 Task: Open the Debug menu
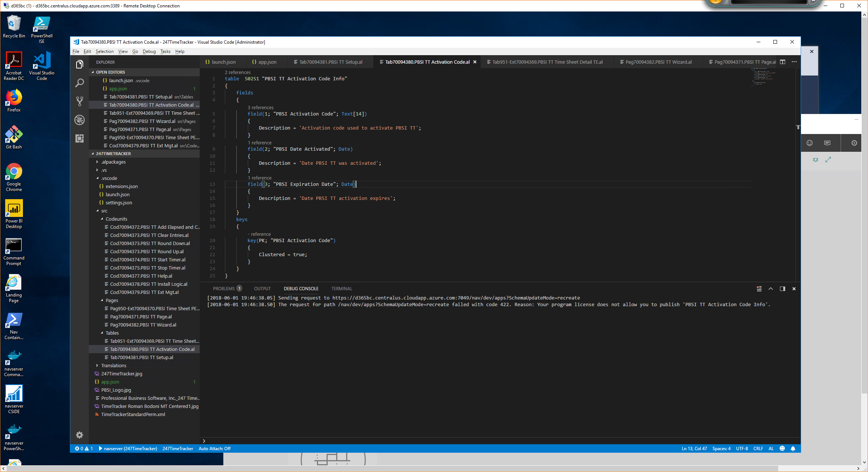149,51
